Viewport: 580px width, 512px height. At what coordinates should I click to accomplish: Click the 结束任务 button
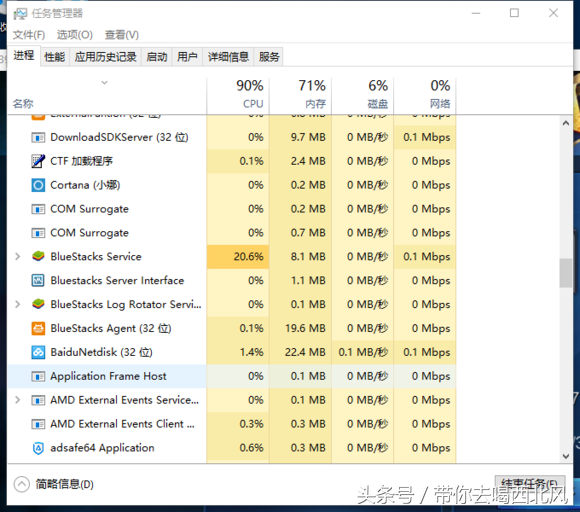coord(530,483)
